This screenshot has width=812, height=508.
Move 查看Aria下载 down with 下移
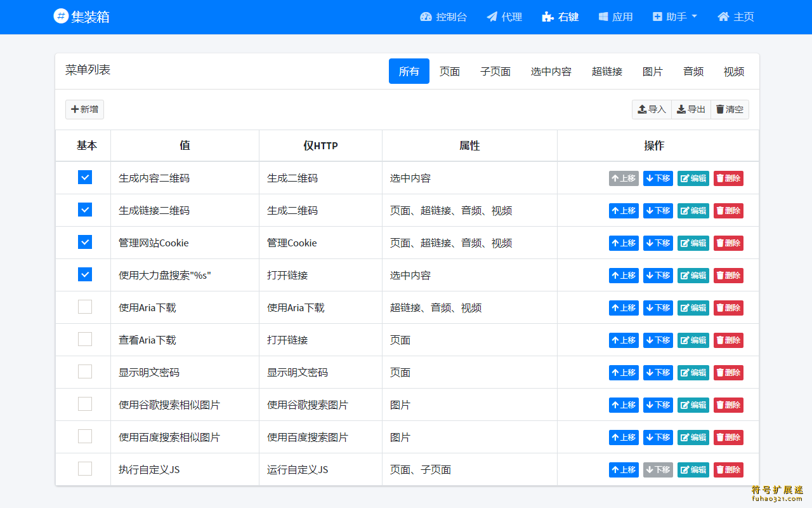(x=658, y=340)
